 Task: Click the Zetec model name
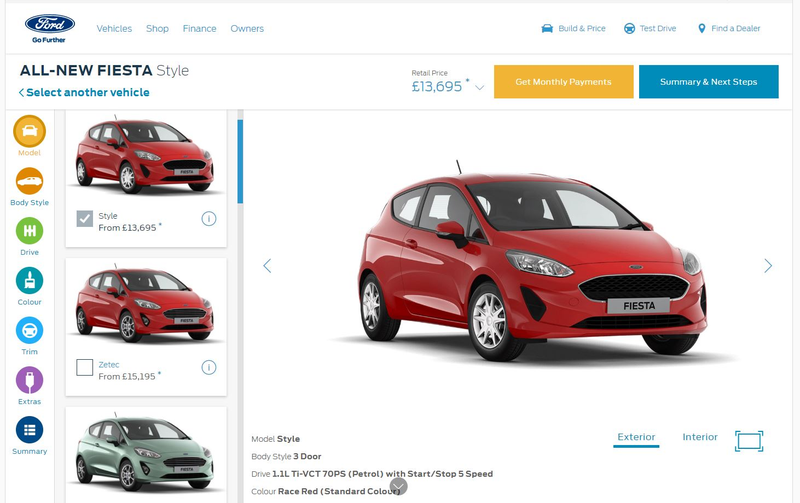109,365
